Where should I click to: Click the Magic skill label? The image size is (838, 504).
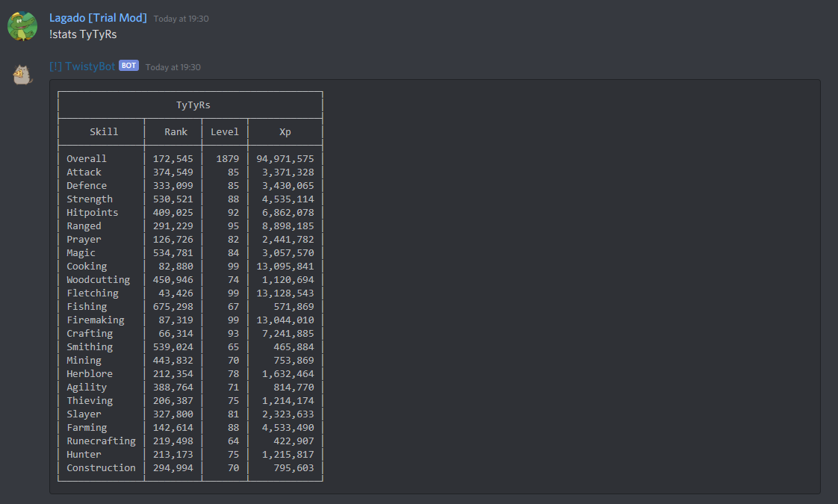81,253
